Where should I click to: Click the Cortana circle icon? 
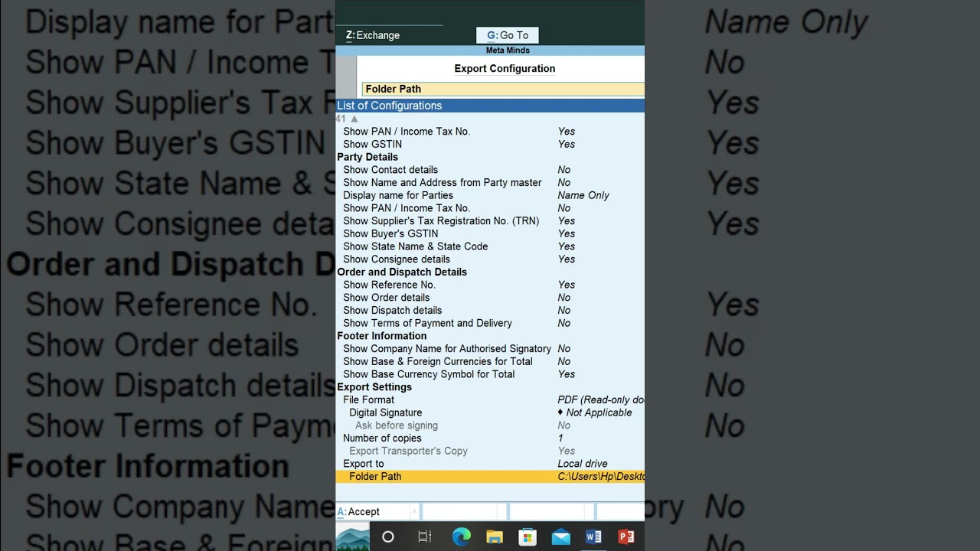coord(388,537)
